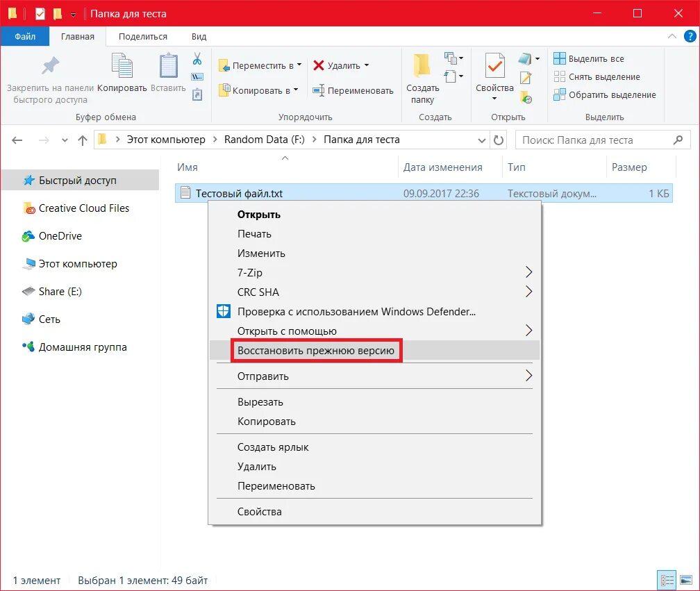Click the Edit pencil icon in Открыть group
Viewport: 700px width, 591px height.
pyautogui.click(x=526, y=78)
